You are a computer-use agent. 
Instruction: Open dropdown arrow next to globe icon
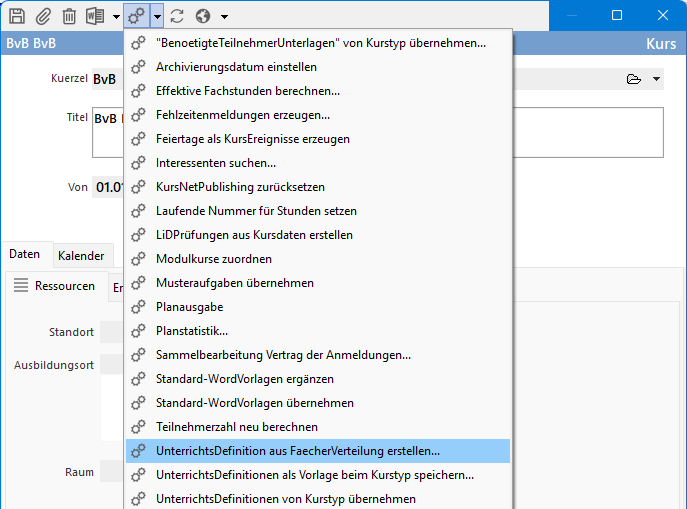pos(224,17)
